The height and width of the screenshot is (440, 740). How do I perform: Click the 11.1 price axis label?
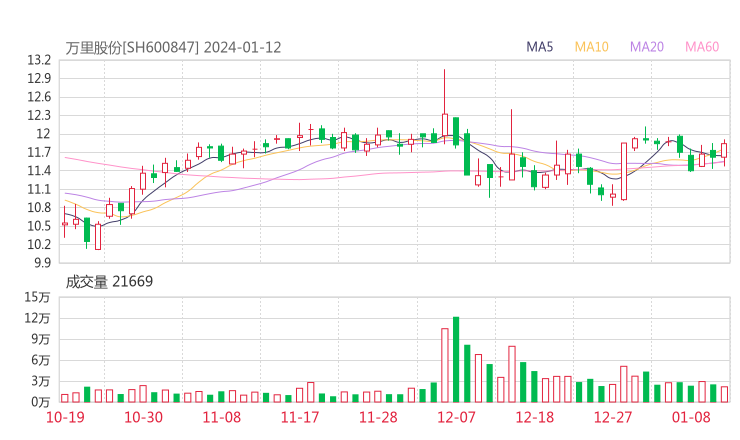(x=39, y=189)
